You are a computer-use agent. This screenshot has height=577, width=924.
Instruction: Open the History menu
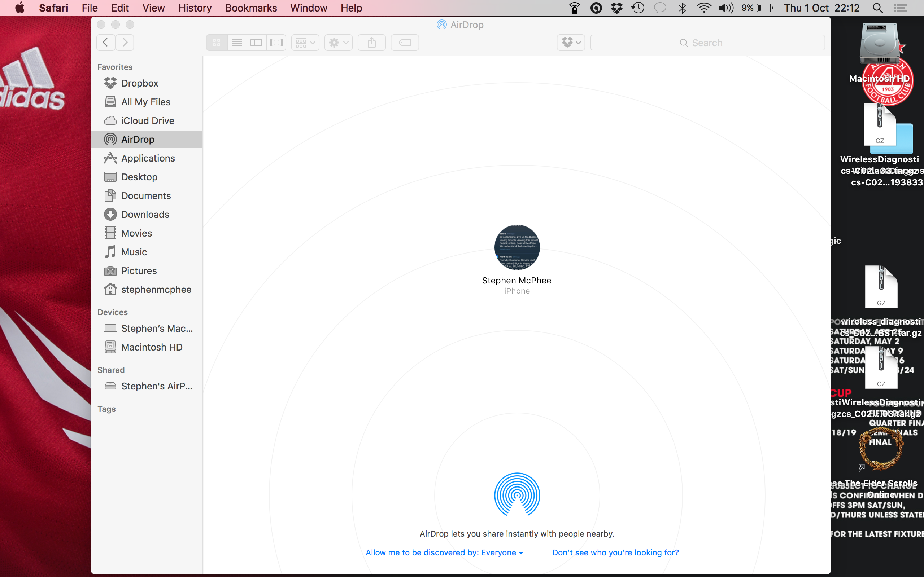click(x=195, y=8)
